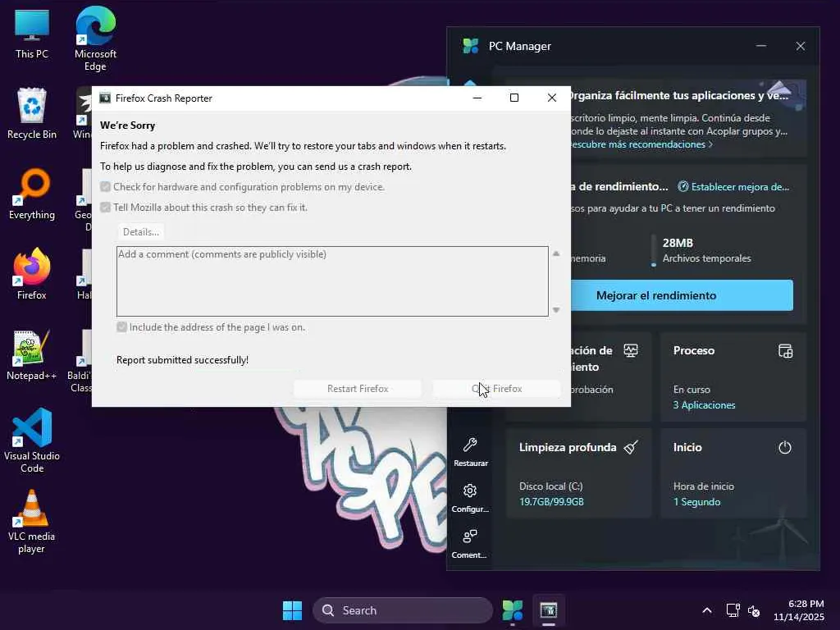Open the muted volume tray icon
This screenshot has height=630, width=840.
755,610
